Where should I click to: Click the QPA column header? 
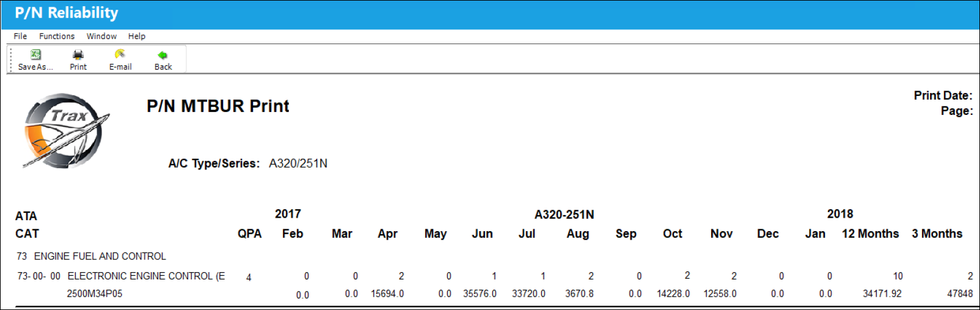249,234
